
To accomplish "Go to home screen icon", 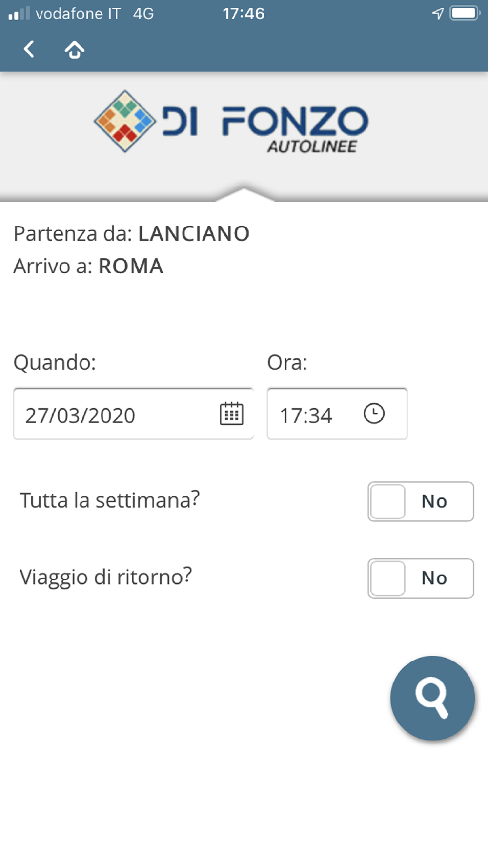I will tap(74, 50).
